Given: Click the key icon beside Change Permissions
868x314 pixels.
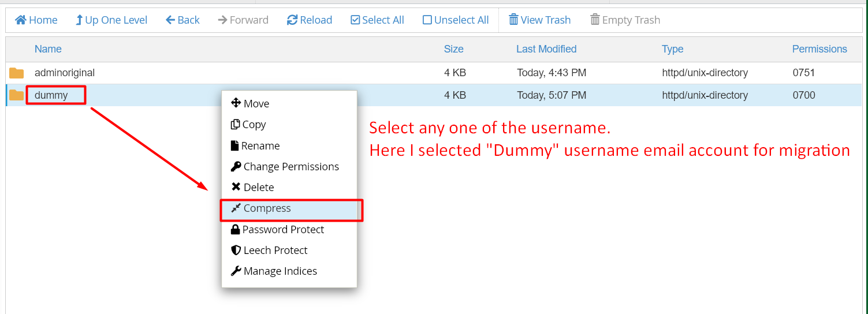Looking at the screenshot, I should [x=236, y=166].
